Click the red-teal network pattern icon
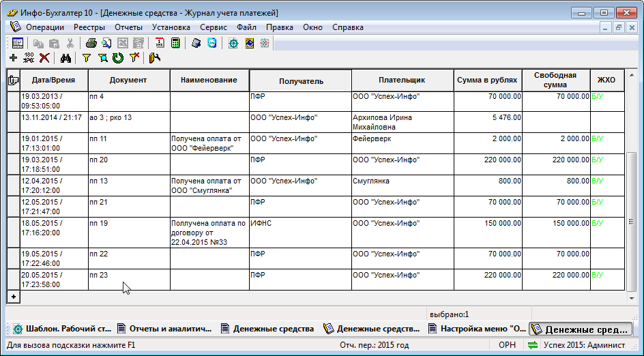Image resolution: width=644 pixels, height=356 pixels. point(265,43)
